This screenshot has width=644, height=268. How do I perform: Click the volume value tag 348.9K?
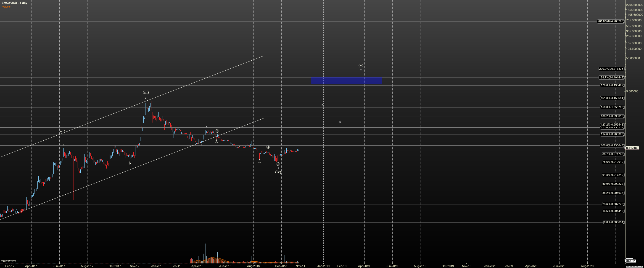pos(631,261)
